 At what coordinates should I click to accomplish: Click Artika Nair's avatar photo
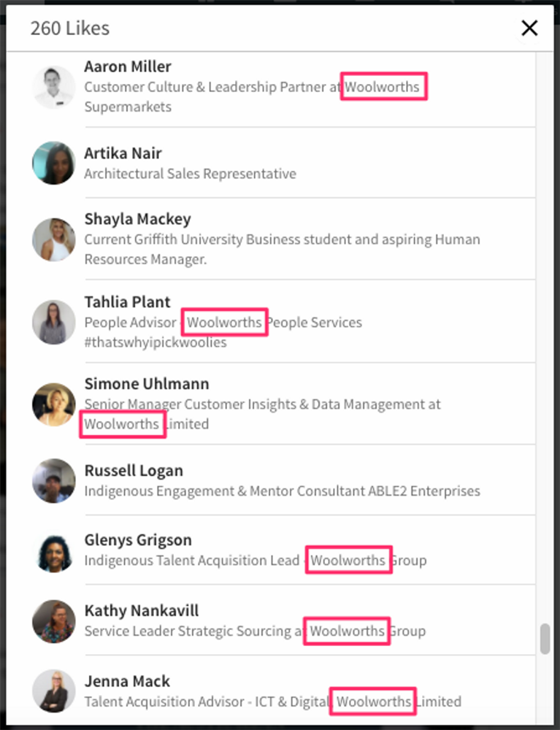click(x=54, y=163)
